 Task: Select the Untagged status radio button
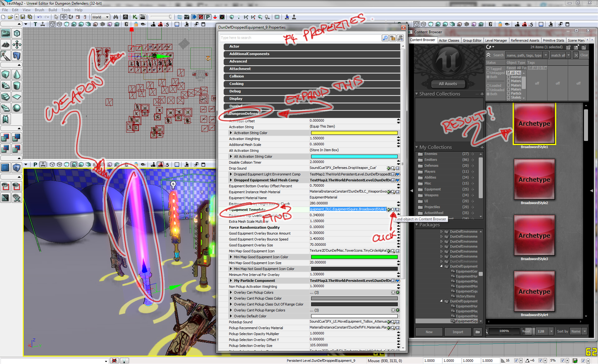point(488,73)
